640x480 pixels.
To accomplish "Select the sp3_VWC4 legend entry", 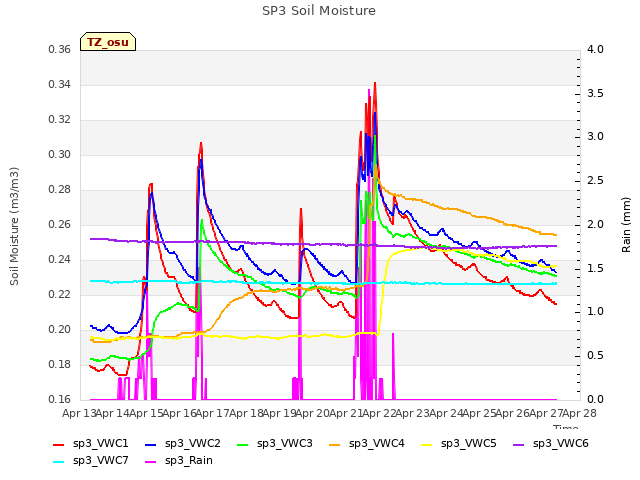I will (367, 444).
